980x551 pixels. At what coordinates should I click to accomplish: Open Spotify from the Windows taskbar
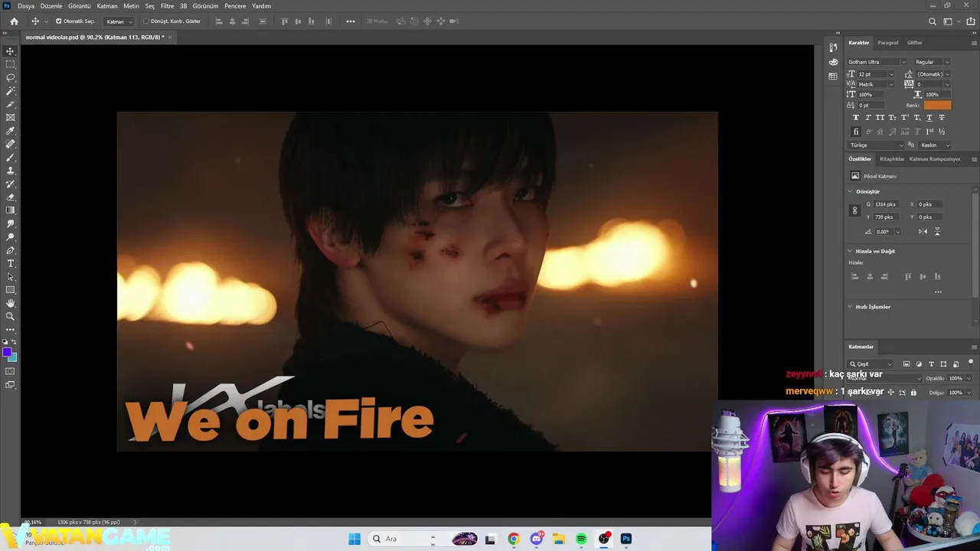[x=581, y=539]
